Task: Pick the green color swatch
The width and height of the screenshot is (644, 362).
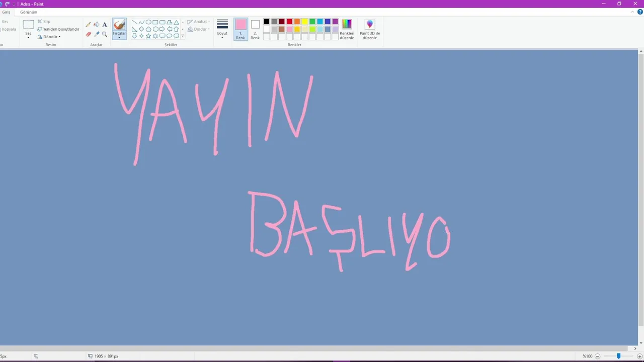Action: click(x=312, y=22)
